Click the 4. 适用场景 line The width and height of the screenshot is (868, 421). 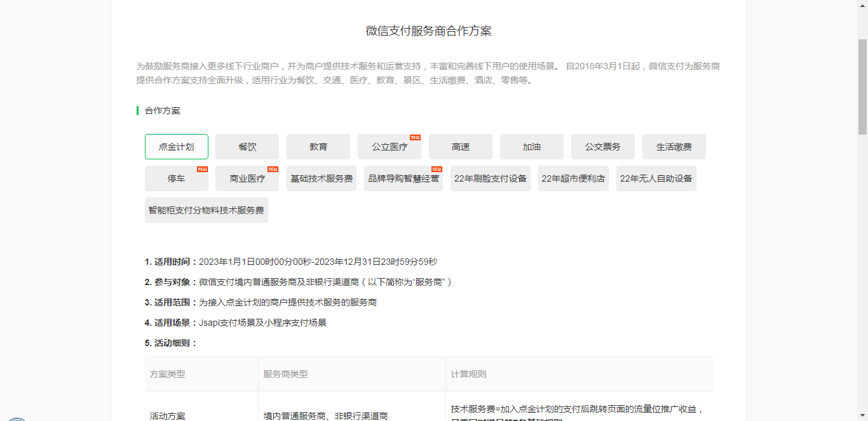point(236,323)
